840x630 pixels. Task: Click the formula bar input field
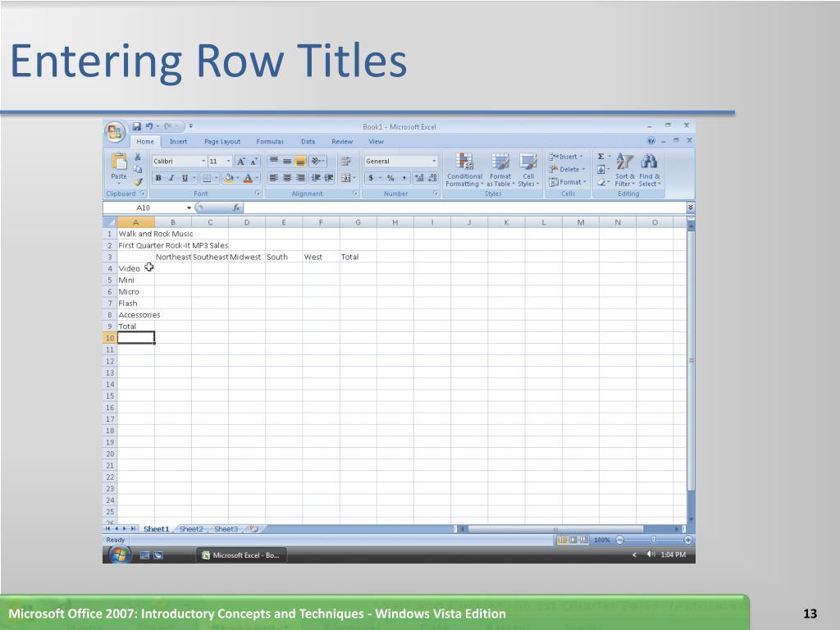(464, 208)
